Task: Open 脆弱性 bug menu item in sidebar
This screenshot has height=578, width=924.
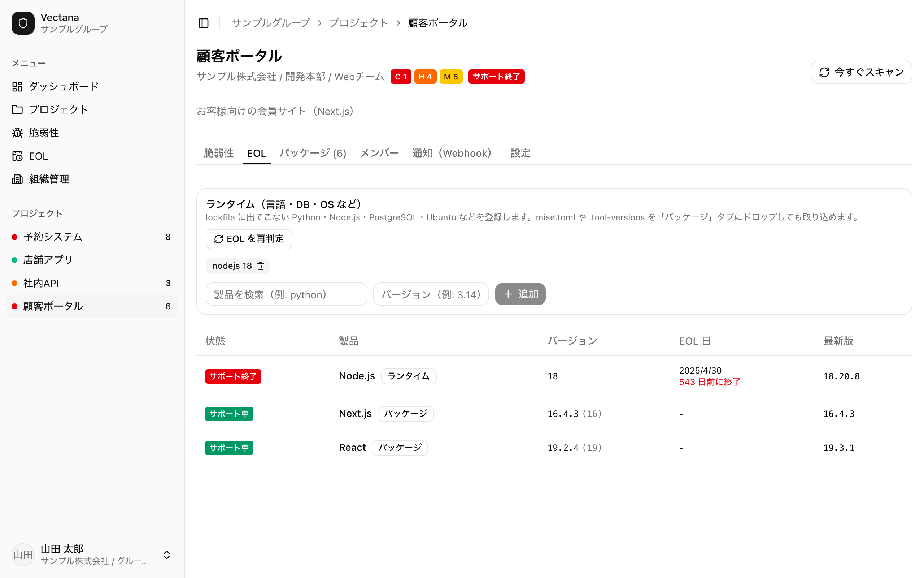Action: (92, 133)
